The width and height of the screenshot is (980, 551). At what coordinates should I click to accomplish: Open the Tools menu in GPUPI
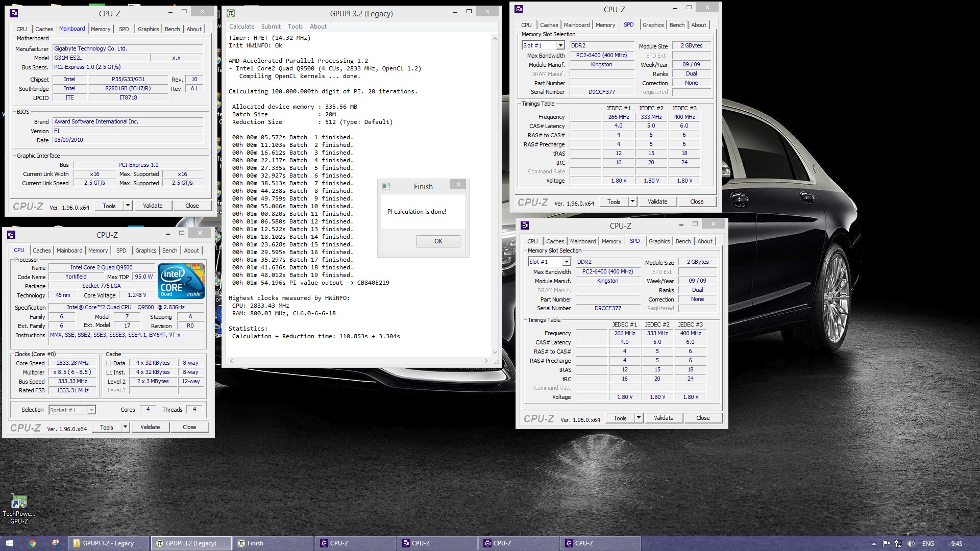click(295, 27)
